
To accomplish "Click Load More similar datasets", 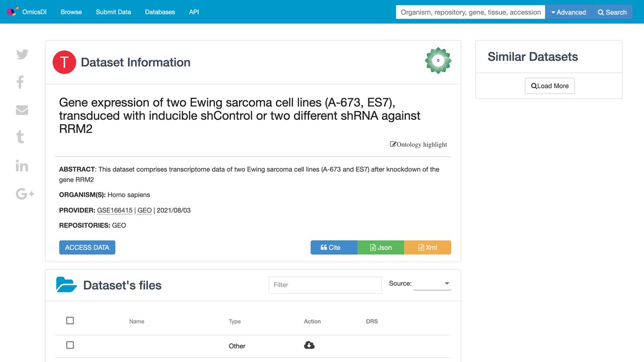I will pos(549,85).
